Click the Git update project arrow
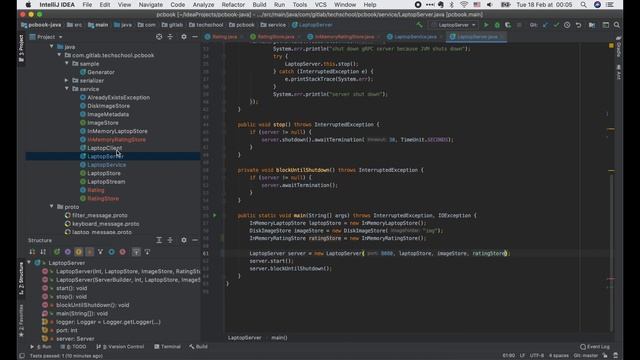This screenshot has width=640, height=360. 545,25
